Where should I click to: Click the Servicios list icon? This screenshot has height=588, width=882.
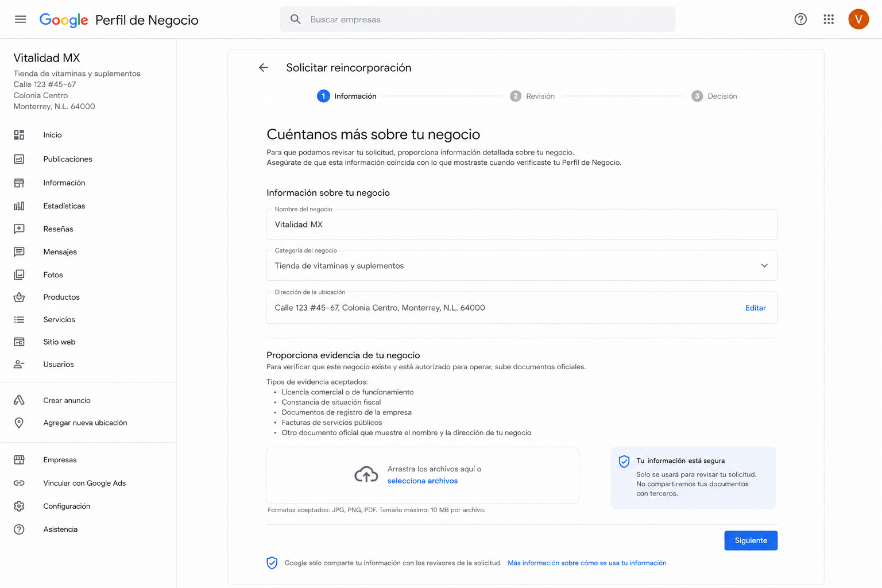(x=19, y=319)
